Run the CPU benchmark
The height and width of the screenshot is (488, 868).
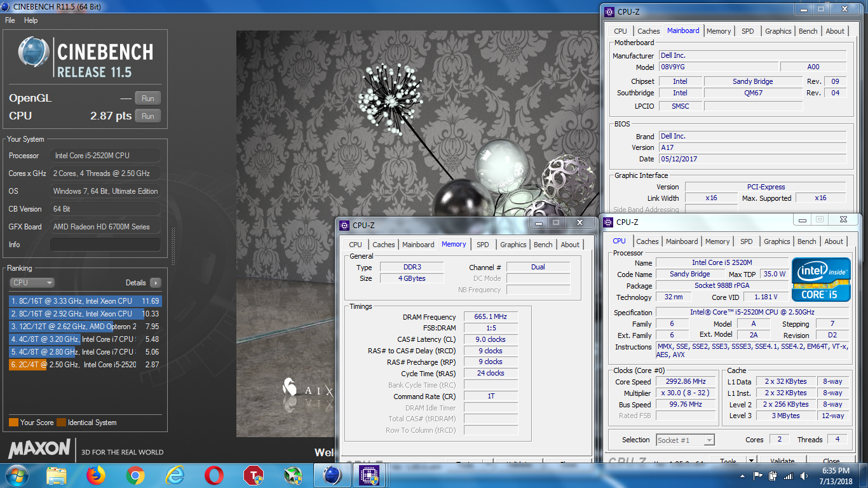[147, 116]
